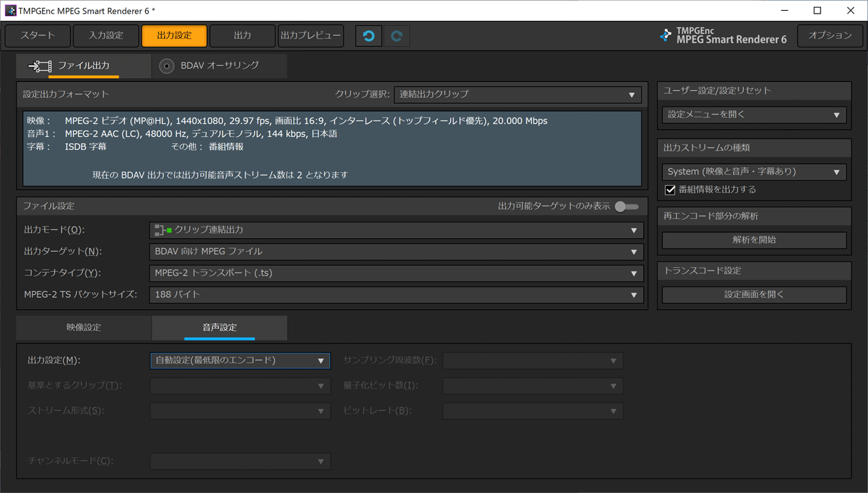Image resolution: width=868 pixels, height=493 pixels.
Task: Click the BDAV 出力 stream count notice
Action: (x=220, y=175)
